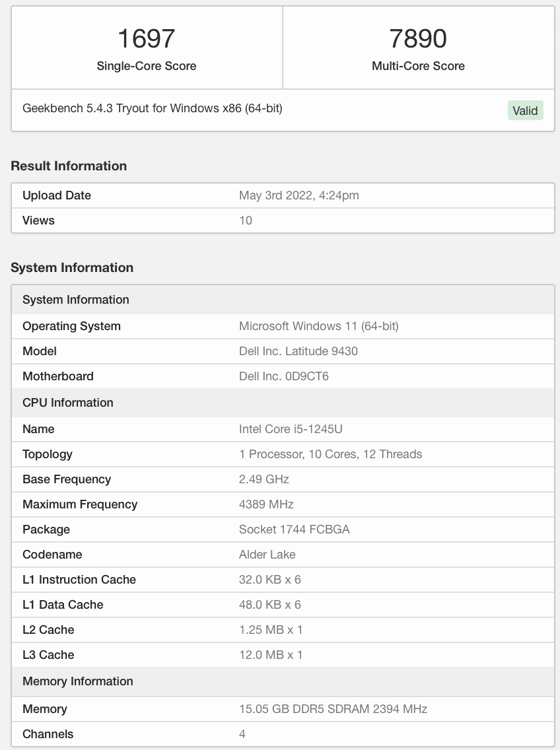Click the Package label
The image size is (560, 750).
pos(46,529)
